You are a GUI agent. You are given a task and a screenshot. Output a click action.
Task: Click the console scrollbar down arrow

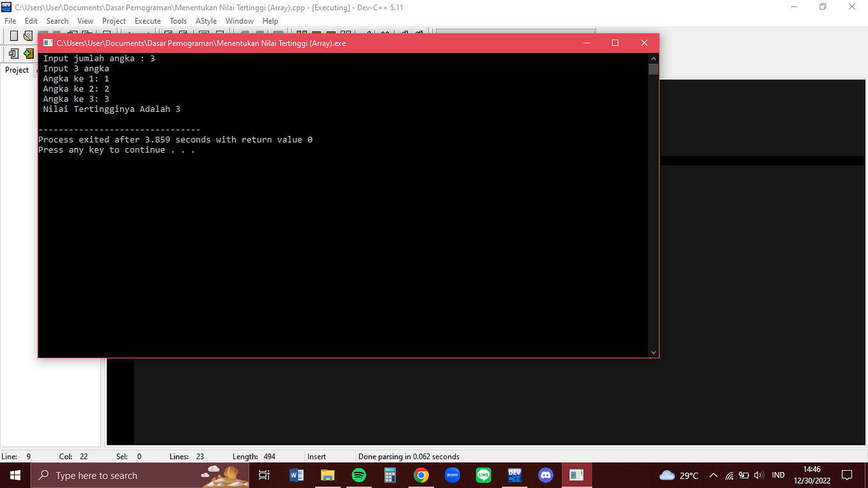tap(653, 351)
